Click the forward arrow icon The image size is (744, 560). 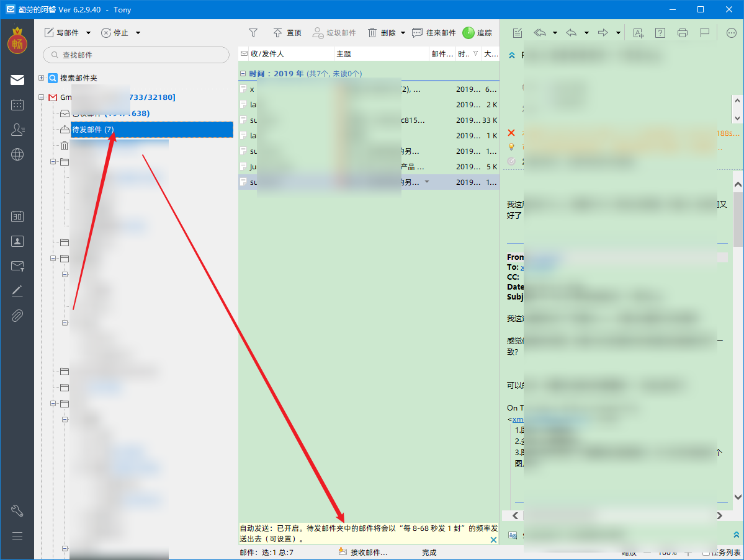603,33
